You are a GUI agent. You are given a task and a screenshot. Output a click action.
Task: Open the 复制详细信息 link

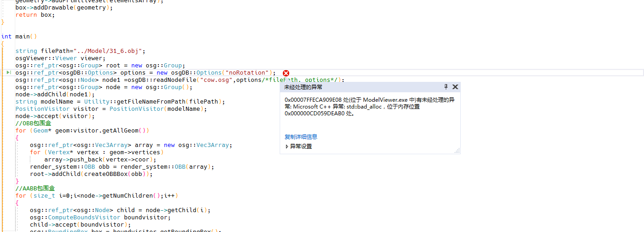coord(301,137)
